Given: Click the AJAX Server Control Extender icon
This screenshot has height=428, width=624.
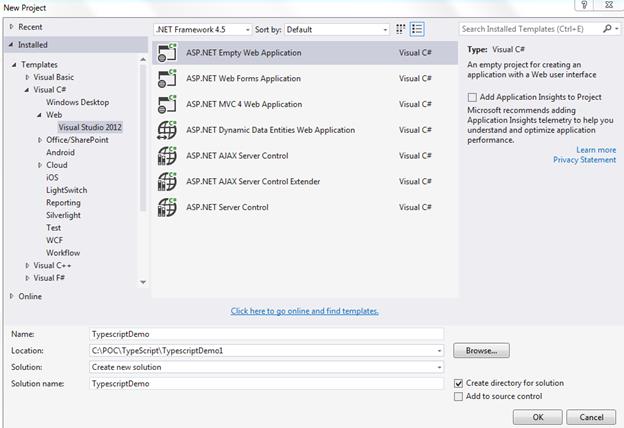Looking at the screenshot, I should pyautogui.click(x=167, y=182).
